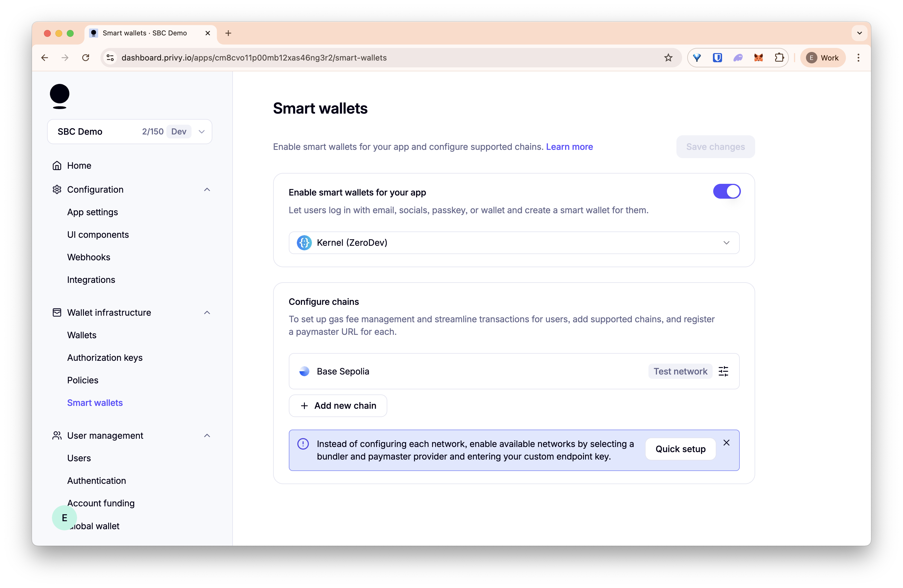Open the blue V-shaped browser extension
903x588 pixels.
click(697, 58)
